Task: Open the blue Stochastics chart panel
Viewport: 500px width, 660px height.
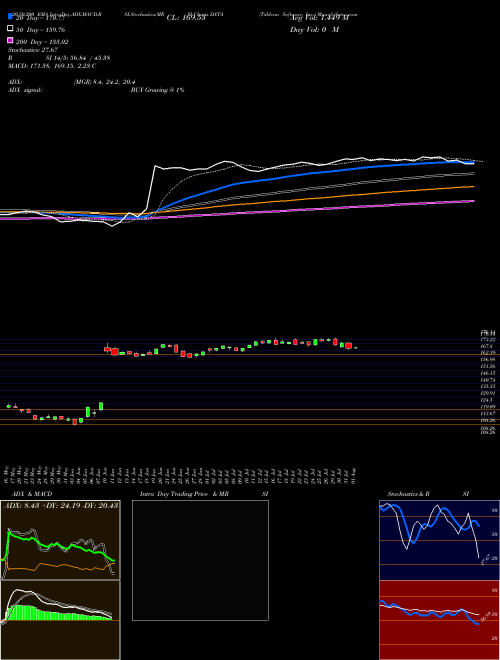Action: click(439, 540)
